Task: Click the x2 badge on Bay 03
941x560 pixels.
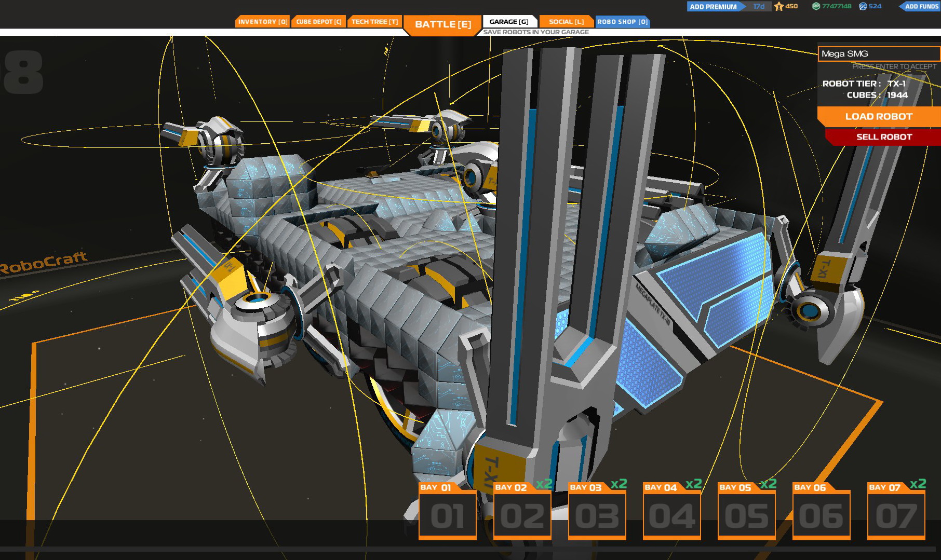Action: pos(619,484)
